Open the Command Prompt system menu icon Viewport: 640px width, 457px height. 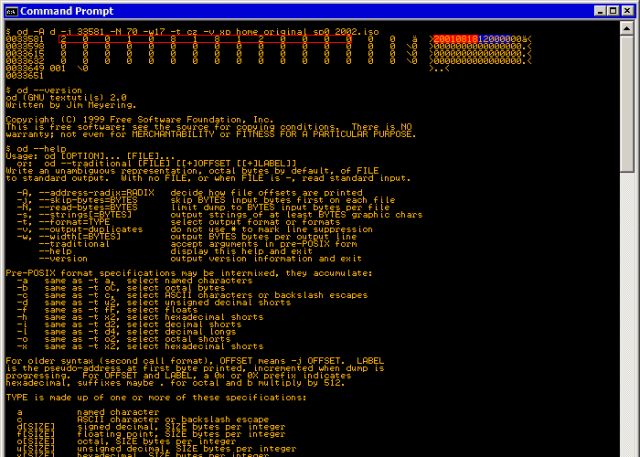point(11,11)
